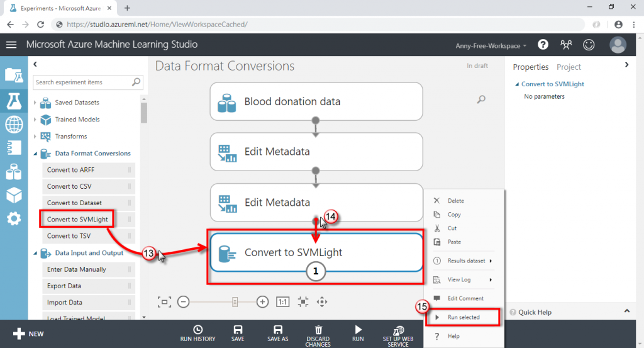Click the zoom to fit icon
This screenshot has width=644, height=348.
[x=164, y=302]
